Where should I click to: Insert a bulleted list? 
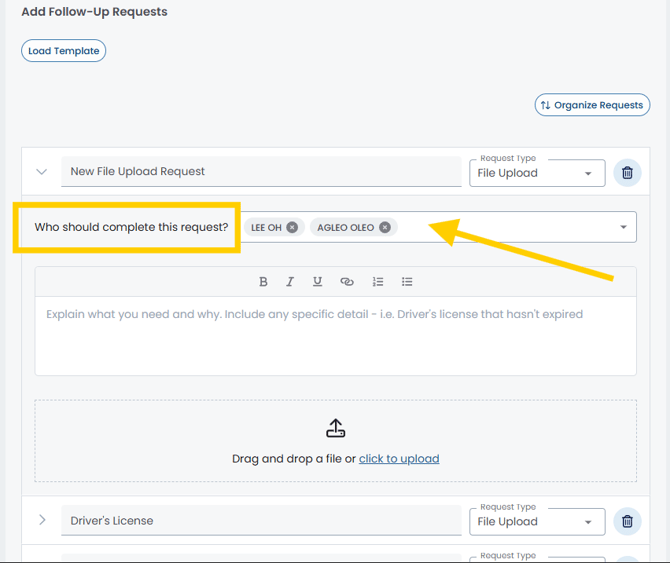click(407, 282)
